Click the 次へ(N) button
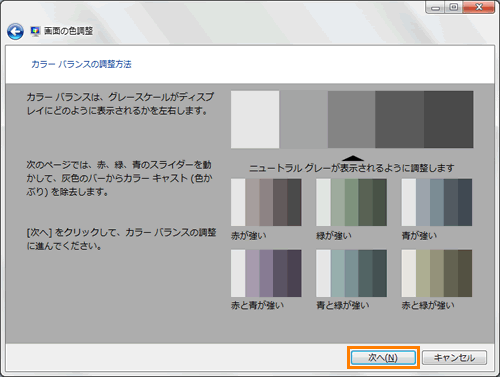Viewport: 500px width, 377px height. pyautogui.click(x=383, y=358)
